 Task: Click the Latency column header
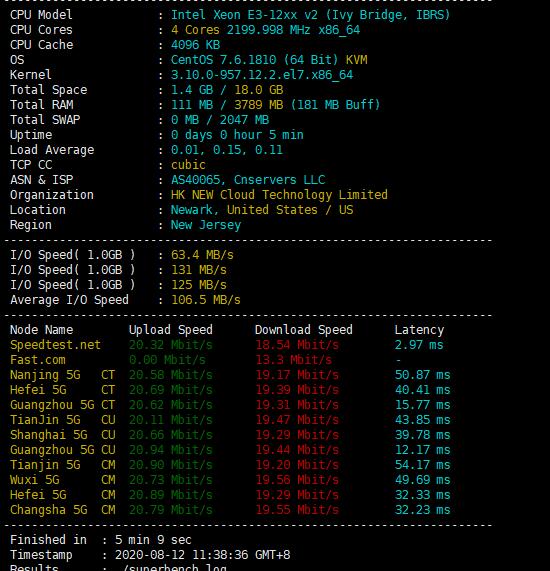pos(419,330)
